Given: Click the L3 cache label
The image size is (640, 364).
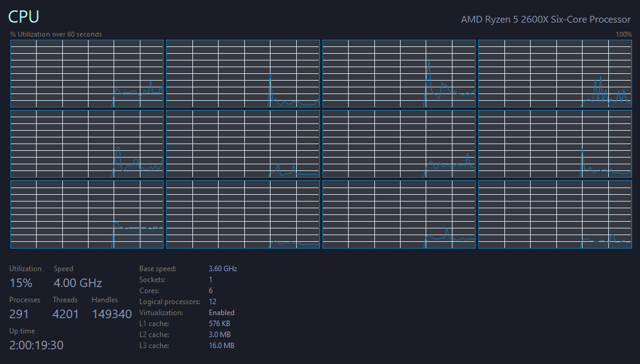Looking at the screenshot, I should tap(155, 346).
